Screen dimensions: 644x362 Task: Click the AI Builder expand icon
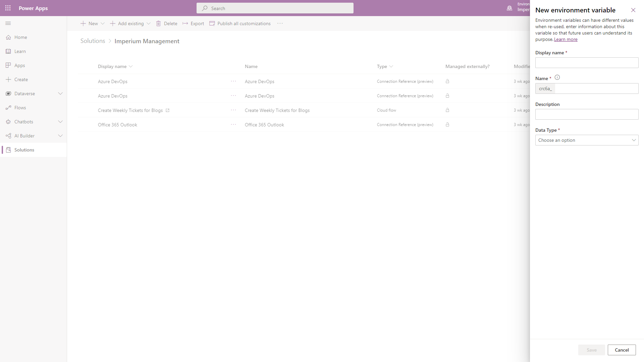pos(61,136)
